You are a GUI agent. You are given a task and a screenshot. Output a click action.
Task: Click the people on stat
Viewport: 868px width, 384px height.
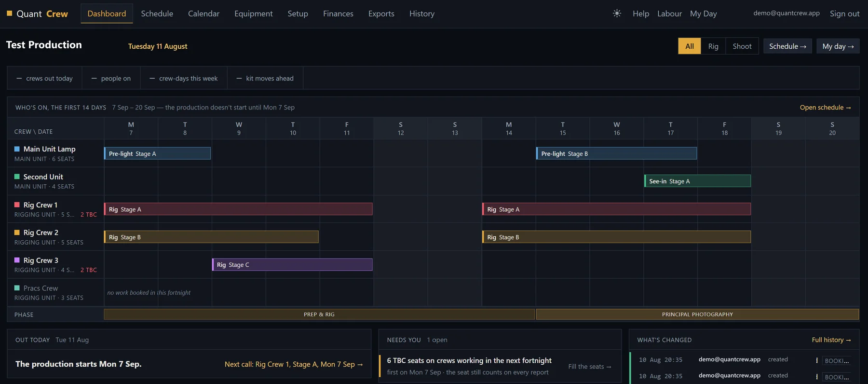tap(111, 78)
